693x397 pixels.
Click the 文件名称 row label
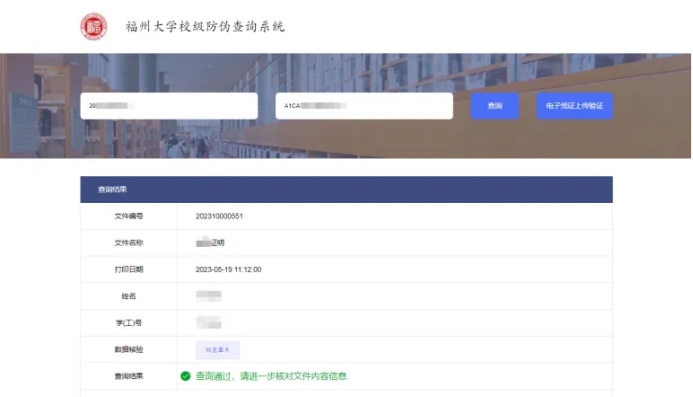pyautogui.click(x=129, y=243)
